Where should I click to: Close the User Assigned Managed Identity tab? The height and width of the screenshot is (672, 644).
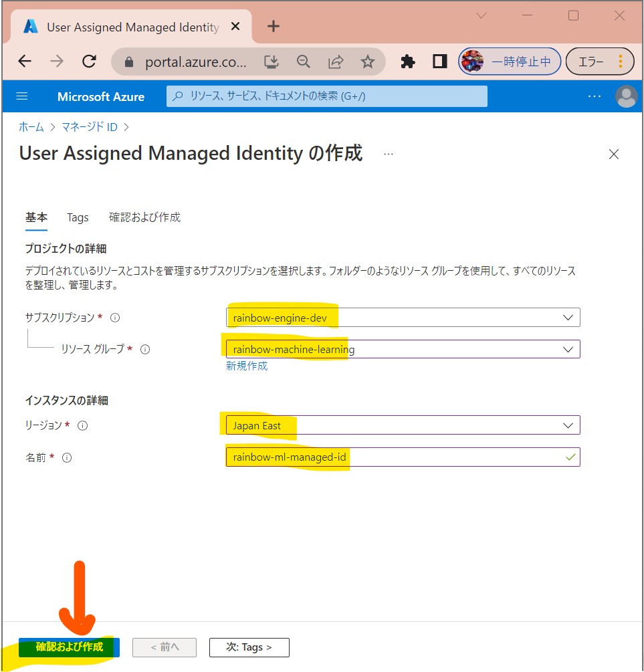(x=235, y=27)
